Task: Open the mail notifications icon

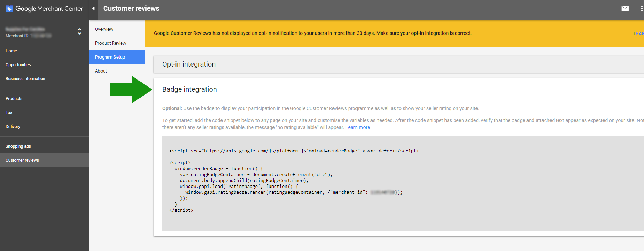Action: click(625, 8)
